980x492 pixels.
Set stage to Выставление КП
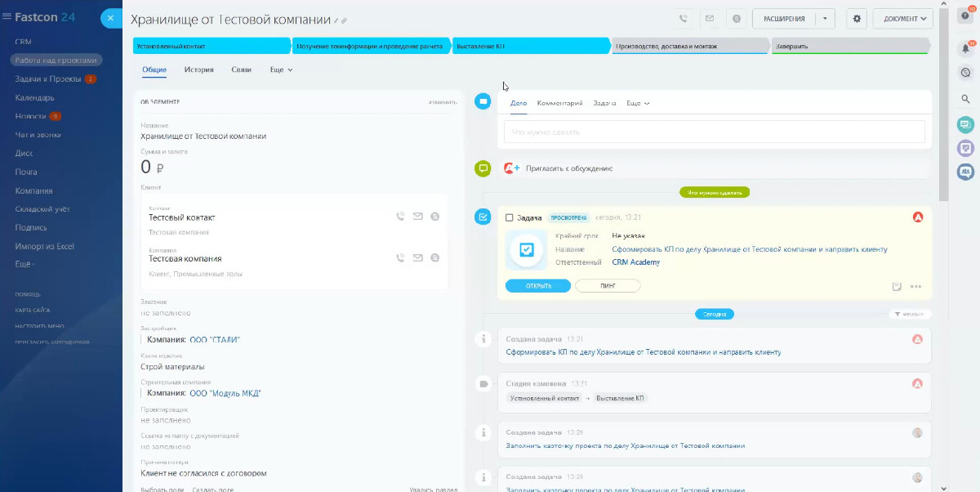[530, 46]
